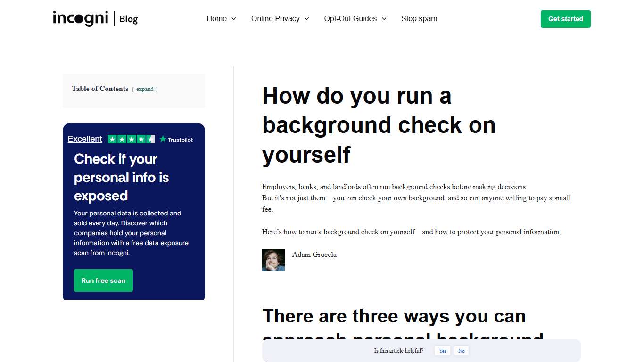This screenshot has width=644, height=362.
Task: Expand the Table of Contents
Action: coord(145,89)
